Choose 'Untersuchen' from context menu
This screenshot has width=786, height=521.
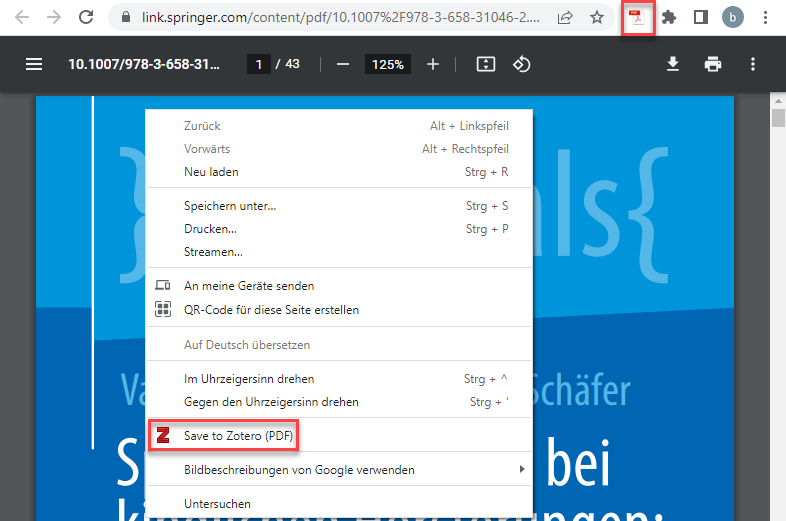(x=339, y=504)
